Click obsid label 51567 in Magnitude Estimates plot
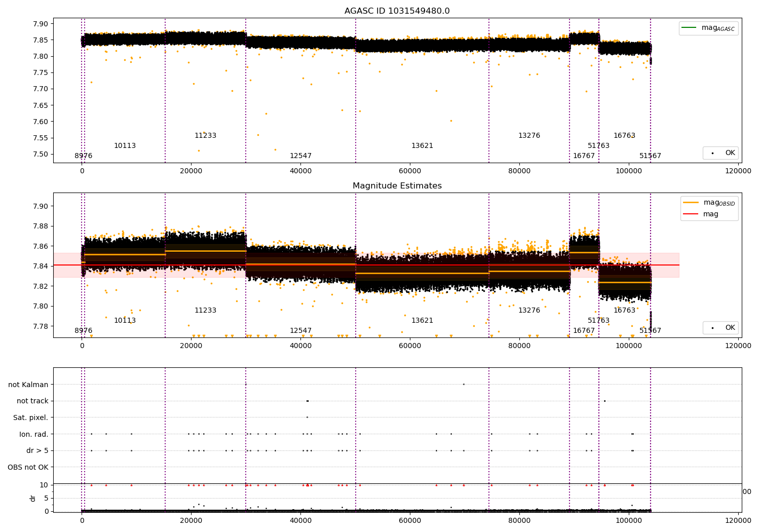This screenshot has width=760, height=532. 650,331
